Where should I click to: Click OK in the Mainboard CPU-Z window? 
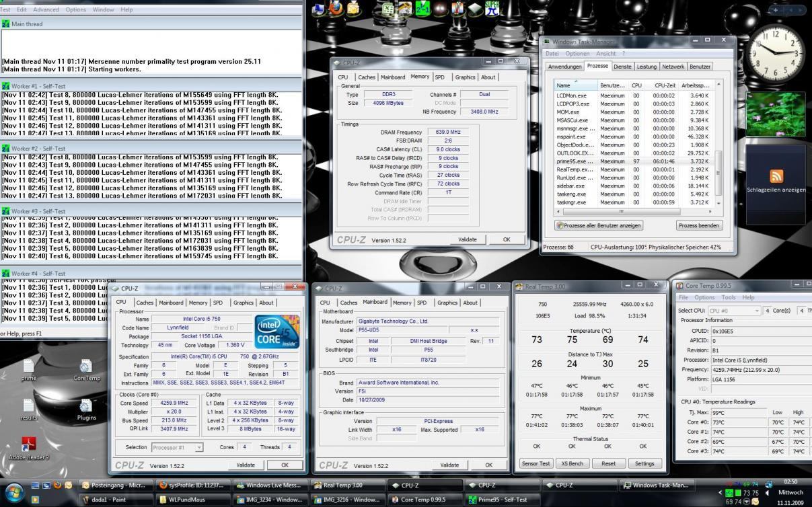click(488, 465)
